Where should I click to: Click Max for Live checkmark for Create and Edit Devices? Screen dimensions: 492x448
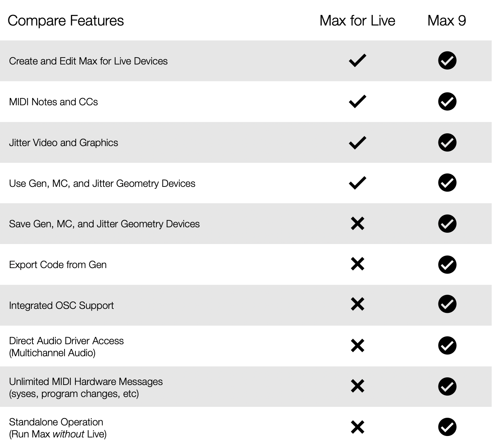pos(357,61)
